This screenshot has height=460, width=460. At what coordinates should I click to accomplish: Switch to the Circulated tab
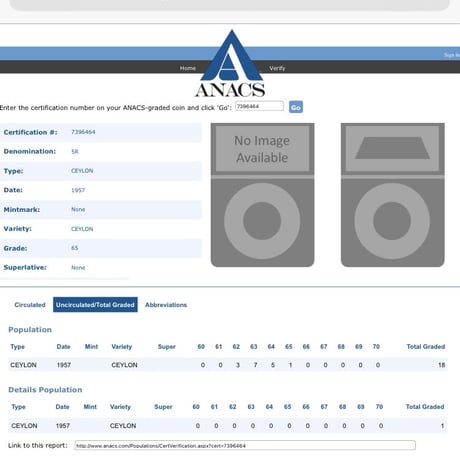(30, 305)
